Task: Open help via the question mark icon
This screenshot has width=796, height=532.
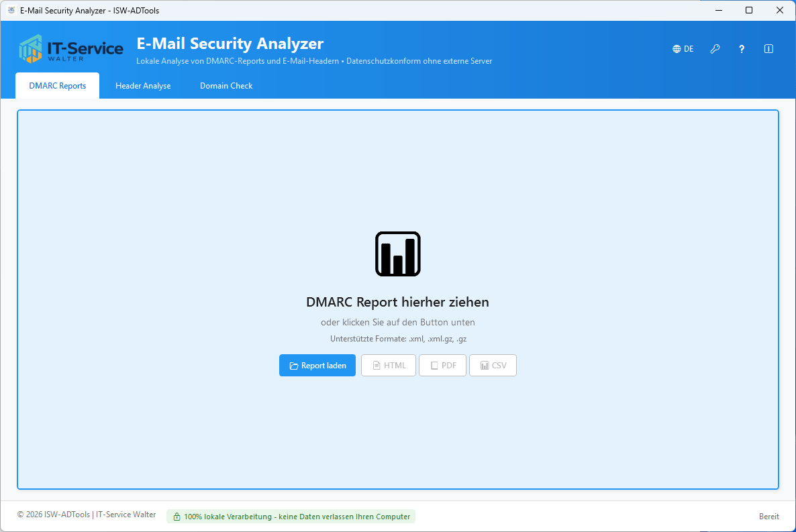Action: coord(742,49)
